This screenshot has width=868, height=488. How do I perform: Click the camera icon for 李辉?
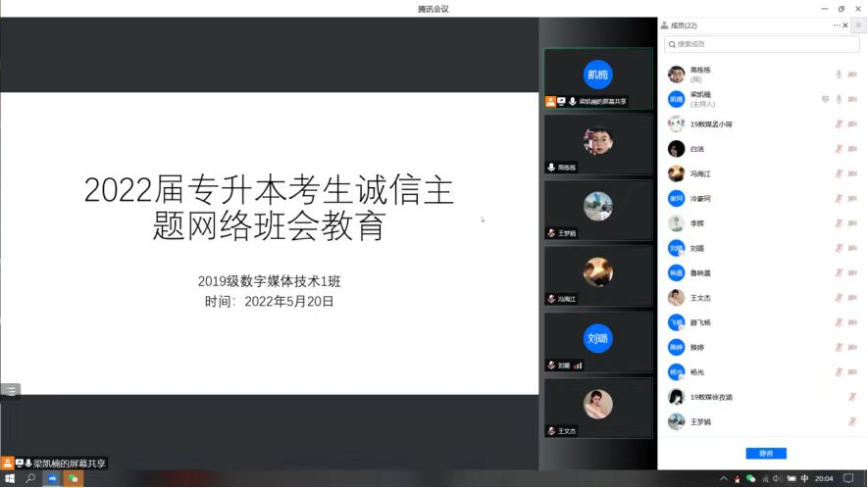pyautogui.click(x=851, y=223)
